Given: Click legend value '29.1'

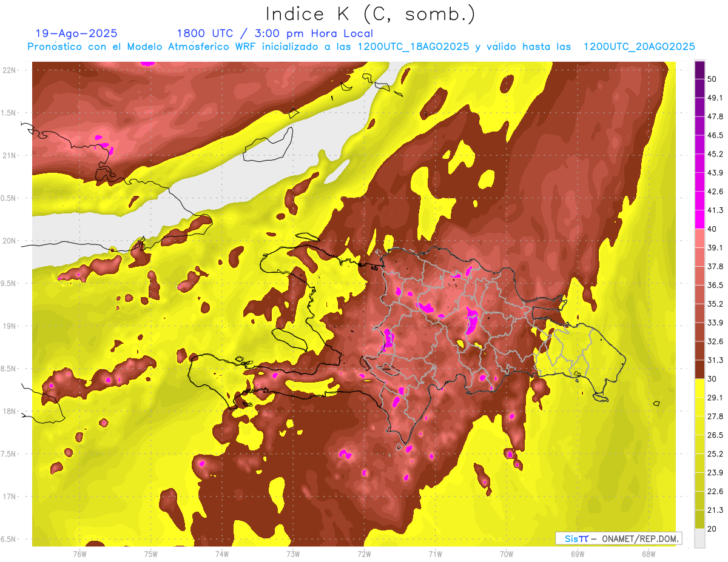Looking at the screenshot, I should [715, 397].
